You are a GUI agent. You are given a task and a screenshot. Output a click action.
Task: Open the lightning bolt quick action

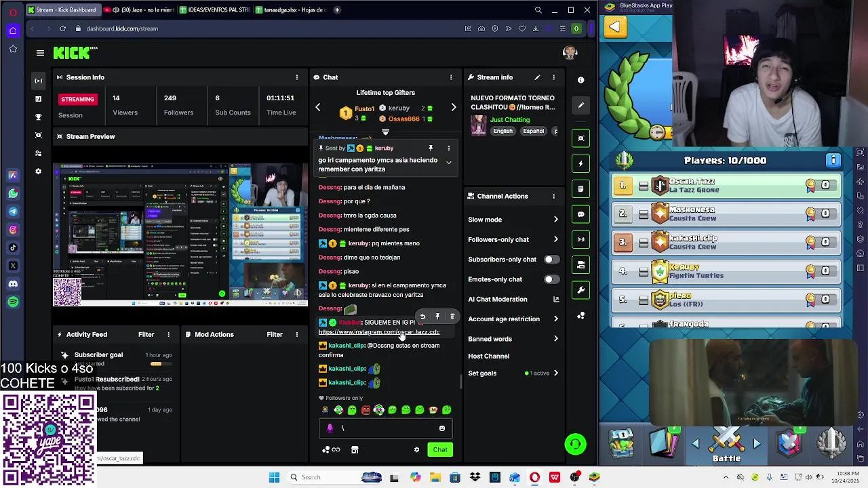[x=580, y=163]
